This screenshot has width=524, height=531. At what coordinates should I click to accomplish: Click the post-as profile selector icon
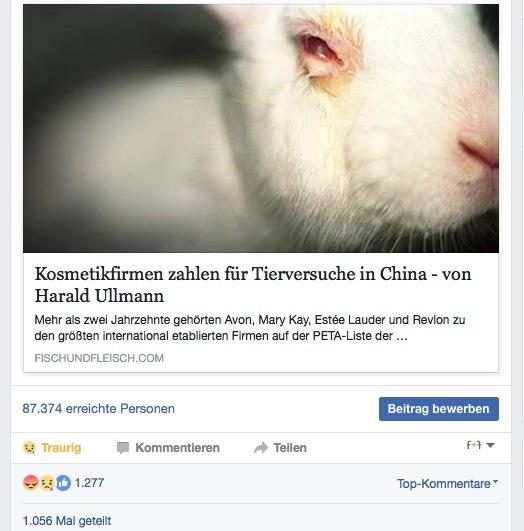coord(474,445)
